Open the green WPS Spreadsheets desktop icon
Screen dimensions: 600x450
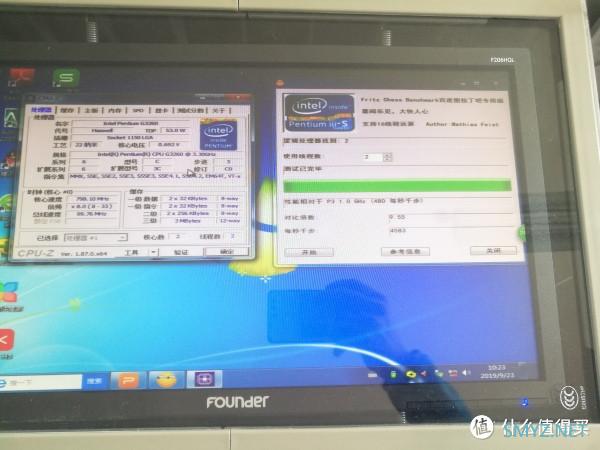66,78
